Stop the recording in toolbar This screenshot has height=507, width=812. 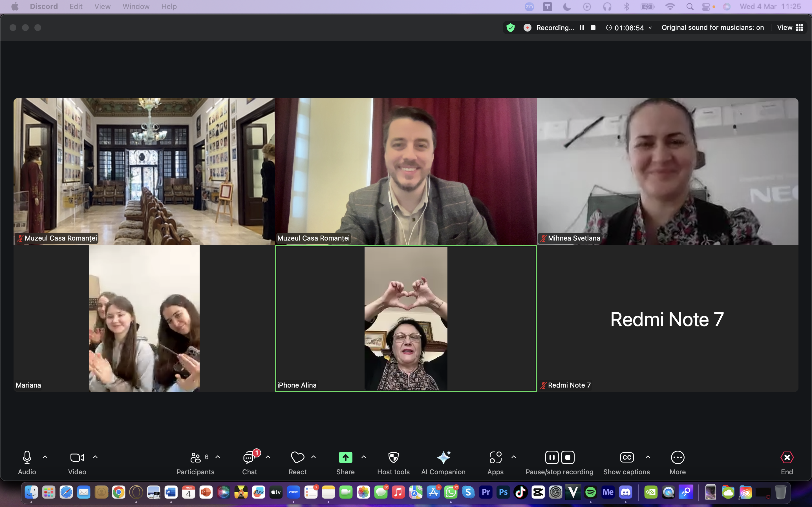(x=568, y=457)
